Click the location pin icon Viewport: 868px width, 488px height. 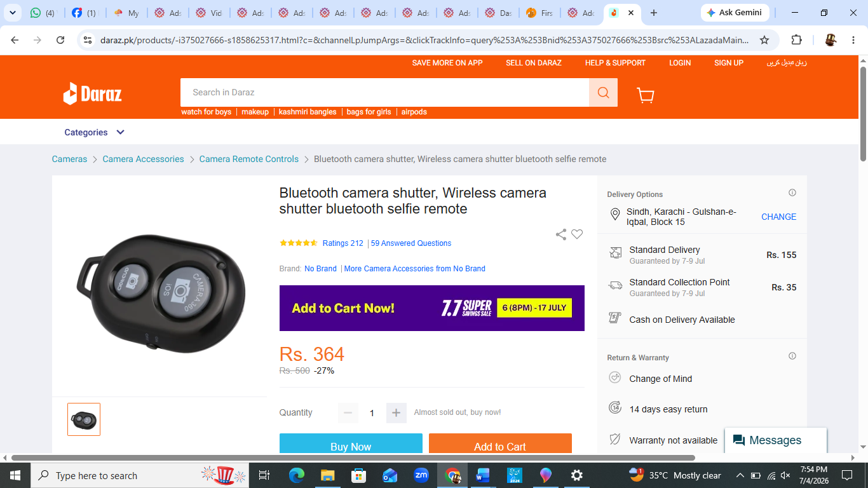click(x=615, y=215)
